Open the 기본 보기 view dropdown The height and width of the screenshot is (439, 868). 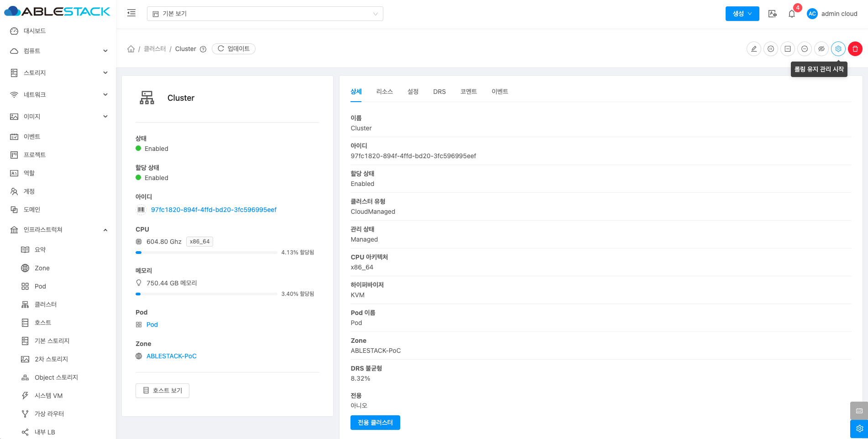tap(265, 14)
